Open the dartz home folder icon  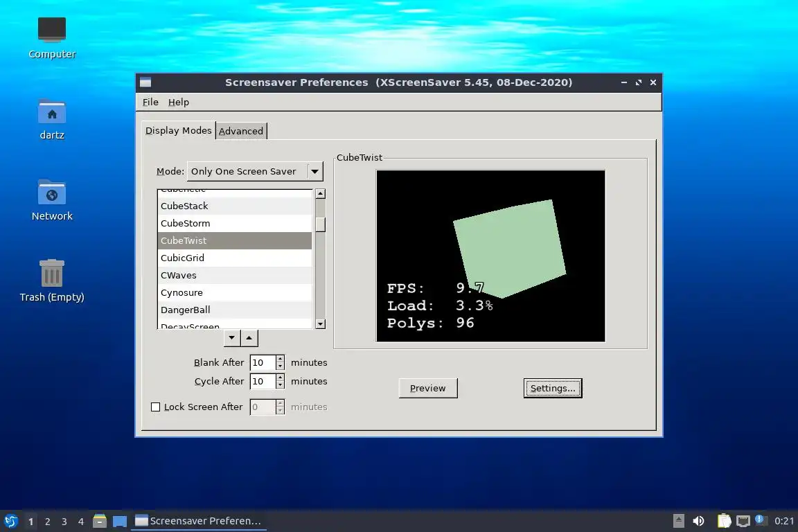pyautogui.click(x=52, y=119)
